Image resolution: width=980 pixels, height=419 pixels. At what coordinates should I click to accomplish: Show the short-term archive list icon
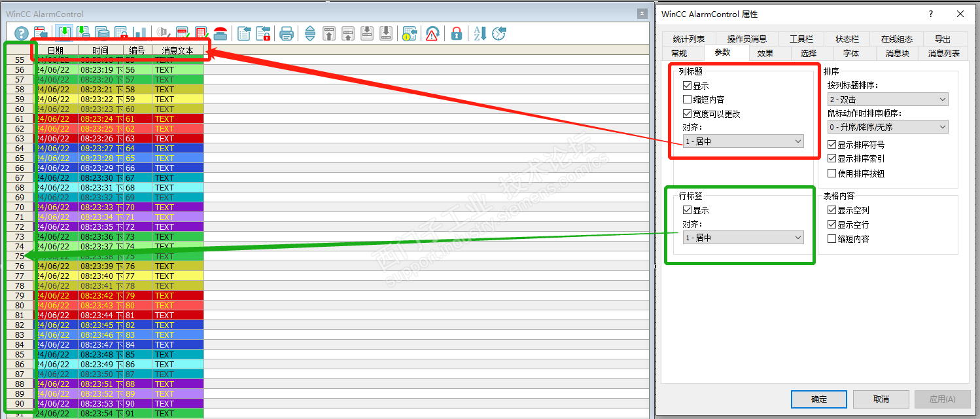(83, 33)
